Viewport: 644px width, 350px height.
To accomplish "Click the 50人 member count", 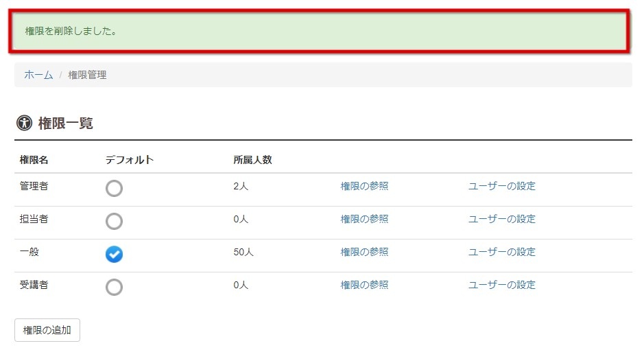I will pyautogui.click(x=243, y=252).
